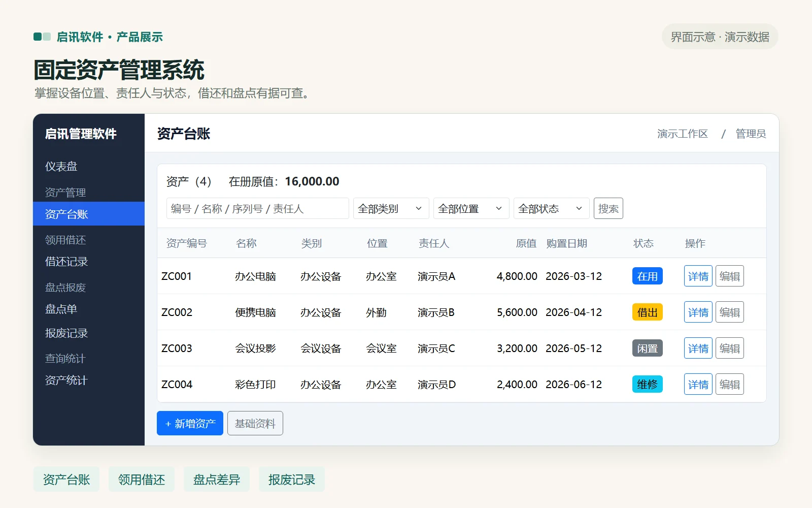Edit the ZC003 会议投影 row
The height and width of the screenshot is (508, 812).
[730, 348]
